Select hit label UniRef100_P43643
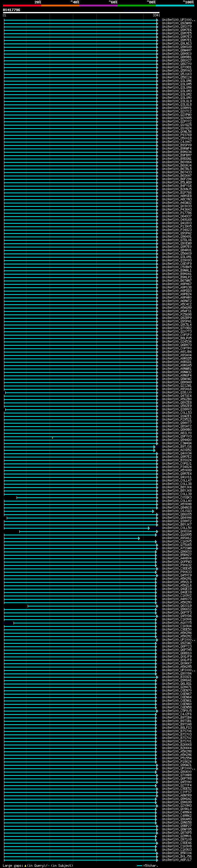Image resolution: width=197 pixels, height=868 pixels. point(177,209)
